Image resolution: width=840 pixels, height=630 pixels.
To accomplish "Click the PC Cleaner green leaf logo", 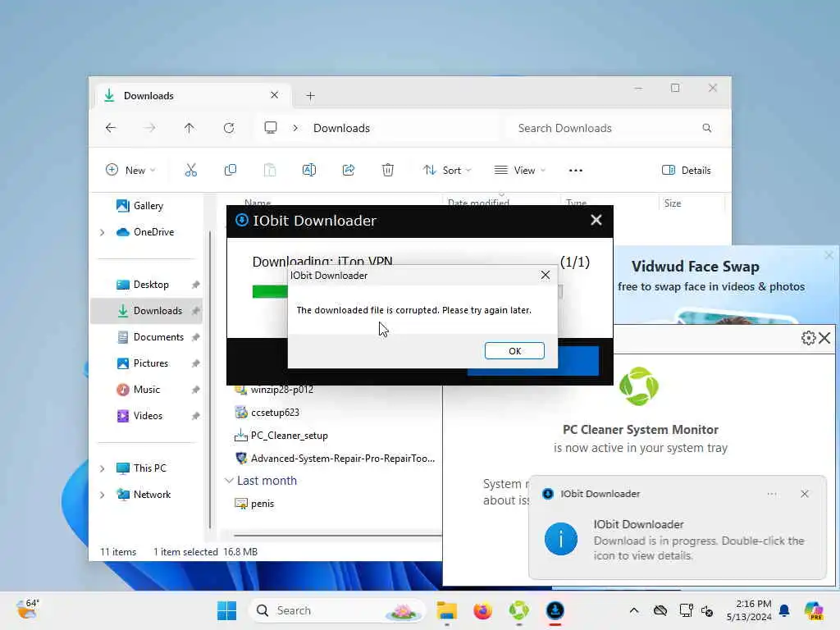I will pos(639,386).
